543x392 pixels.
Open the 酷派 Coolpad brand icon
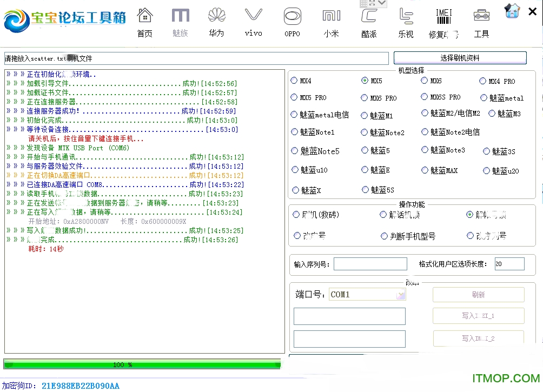(x=369, y=24)
